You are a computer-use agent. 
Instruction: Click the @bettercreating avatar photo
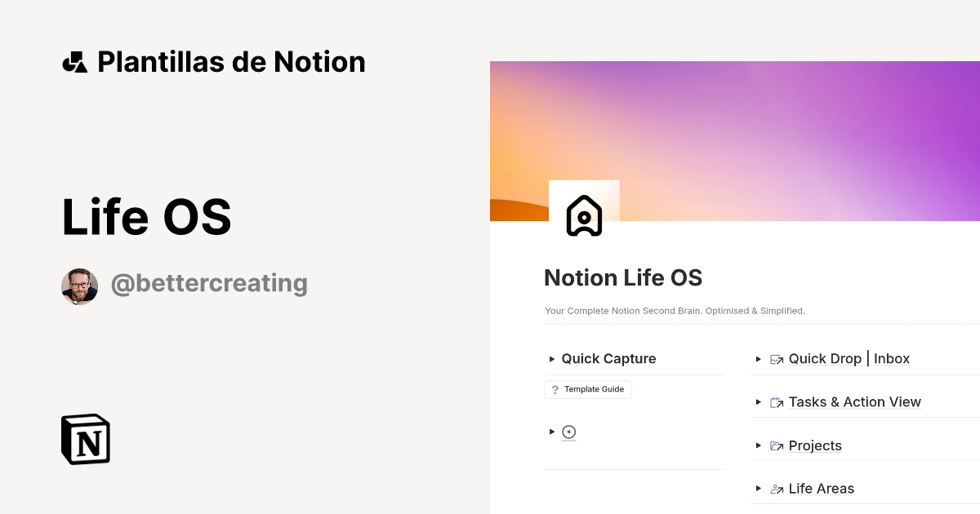click(x=80, y=286)
